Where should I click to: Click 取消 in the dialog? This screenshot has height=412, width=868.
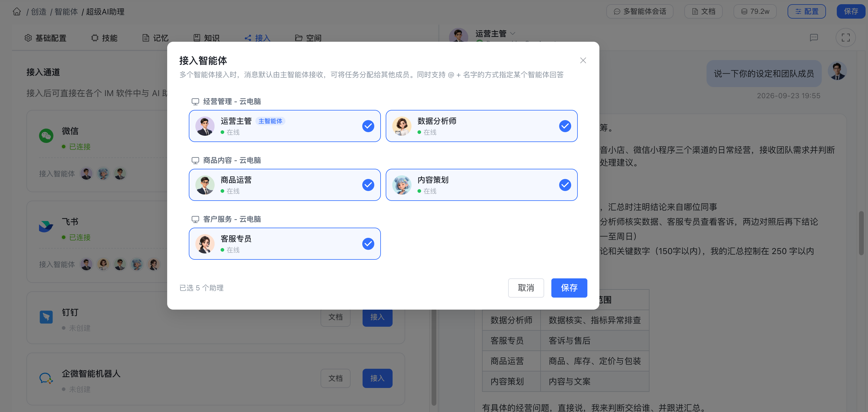(x=526, y=288)
